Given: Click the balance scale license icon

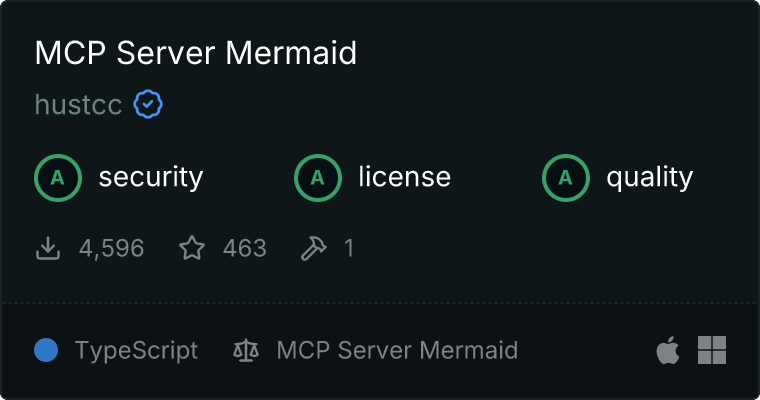Looking at the screenshot, I should (x=246, y=350).
